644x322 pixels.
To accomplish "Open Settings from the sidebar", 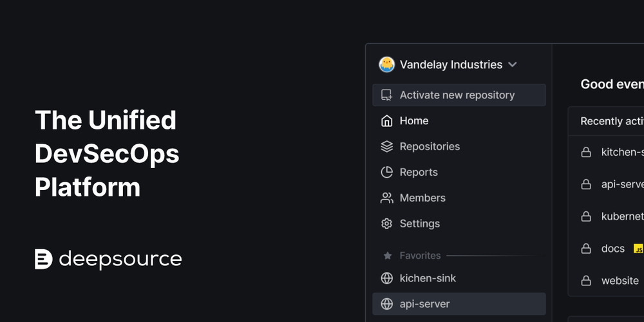I will (459, 223).
